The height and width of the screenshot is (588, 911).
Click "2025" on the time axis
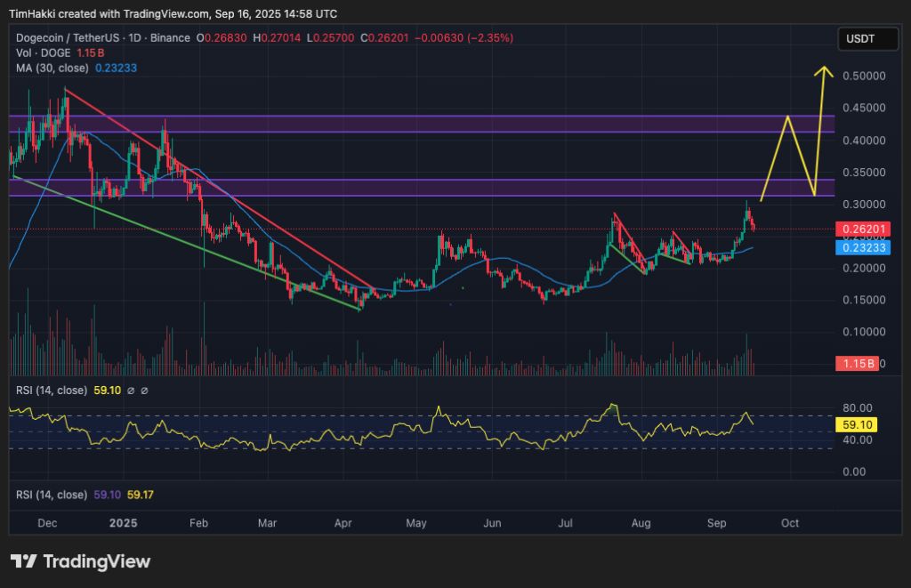click(123, 523)
